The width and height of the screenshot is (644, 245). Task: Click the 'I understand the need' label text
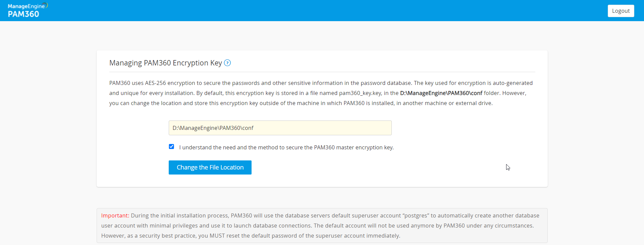(286, 147)
